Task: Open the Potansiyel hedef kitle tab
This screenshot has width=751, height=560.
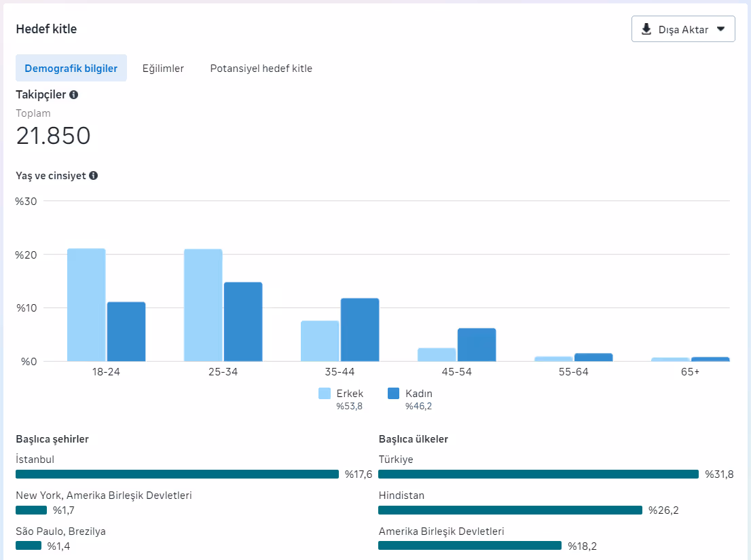Action: (x=261, y=69)
